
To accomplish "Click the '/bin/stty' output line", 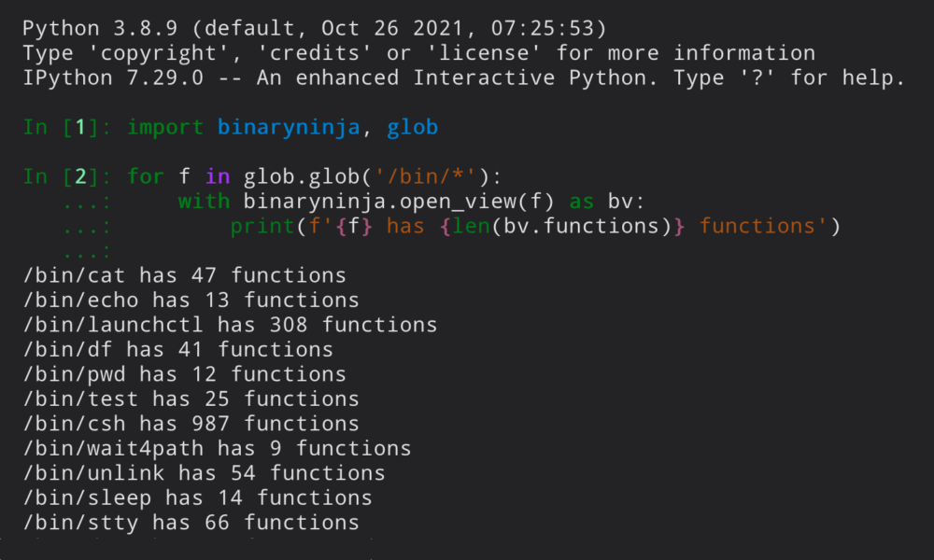I will [x=191, y=523].
